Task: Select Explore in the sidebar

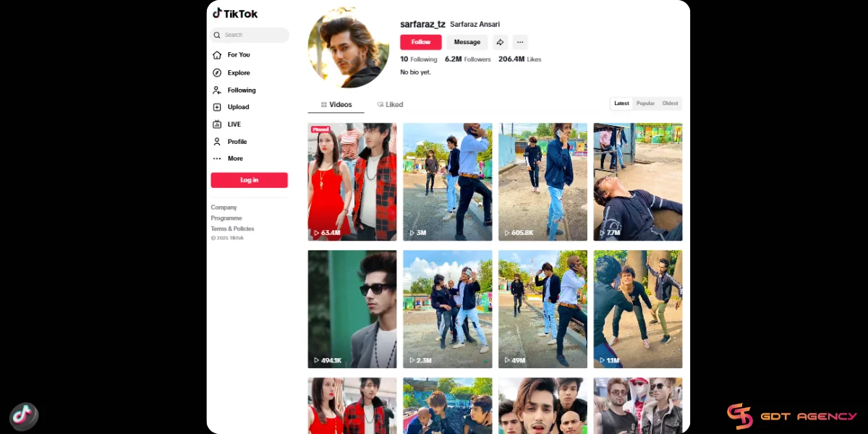Action: tap(239, 72)
